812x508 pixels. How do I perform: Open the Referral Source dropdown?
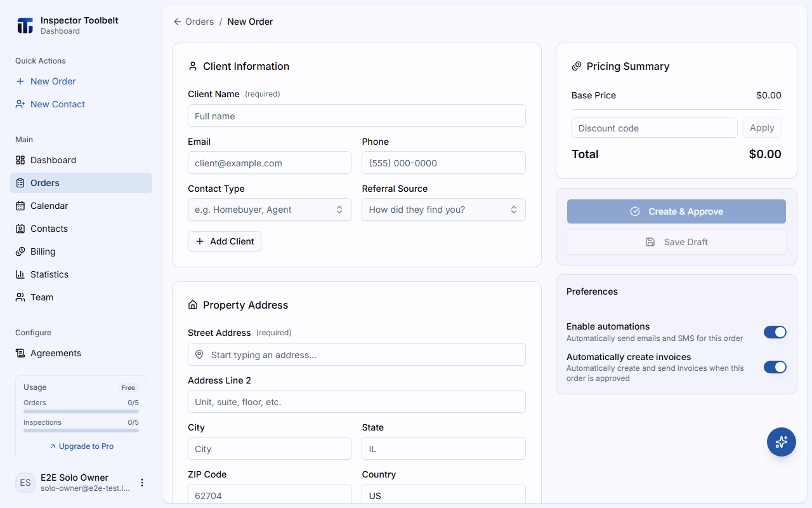pyautogui.click(x=443, y=210)
